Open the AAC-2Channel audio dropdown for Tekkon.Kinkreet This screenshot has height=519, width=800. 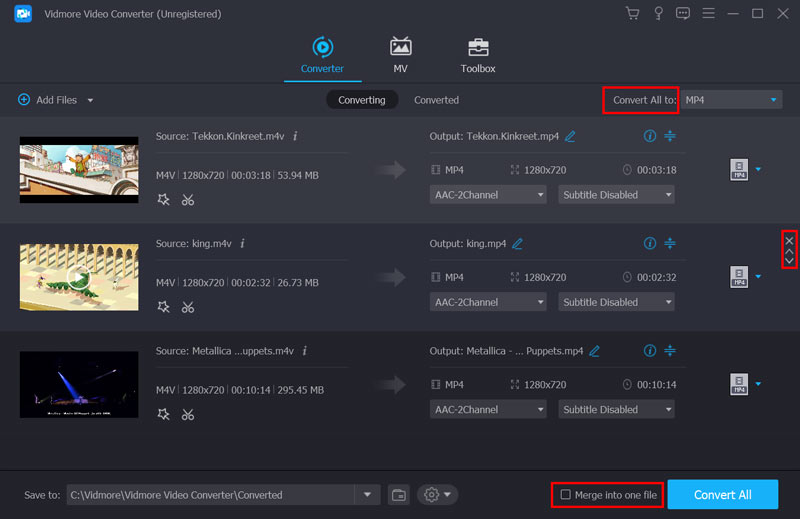click(x=488, y=195)
